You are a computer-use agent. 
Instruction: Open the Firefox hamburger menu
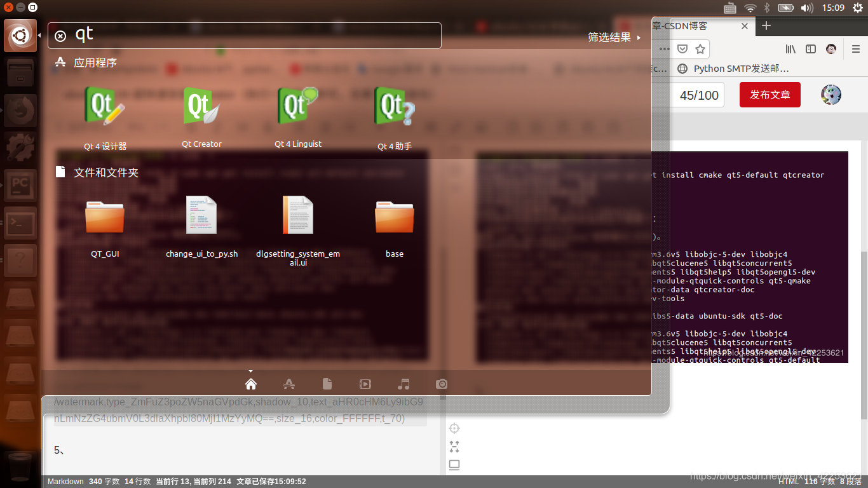click(x=855, y=49)
